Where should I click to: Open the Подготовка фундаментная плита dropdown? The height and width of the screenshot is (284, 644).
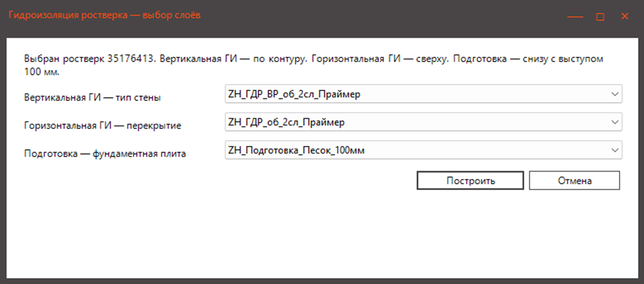click(x=423, y=150)
